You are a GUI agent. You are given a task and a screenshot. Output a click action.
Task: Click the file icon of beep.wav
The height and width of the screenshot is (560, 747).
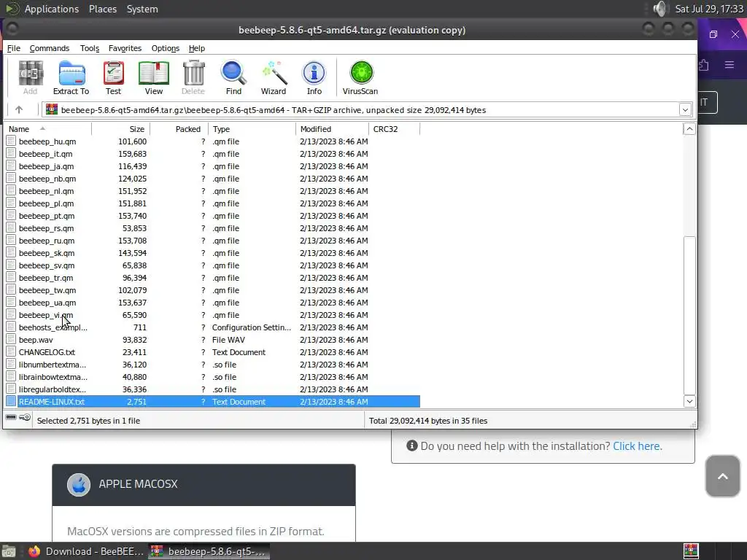coord(11,340)
